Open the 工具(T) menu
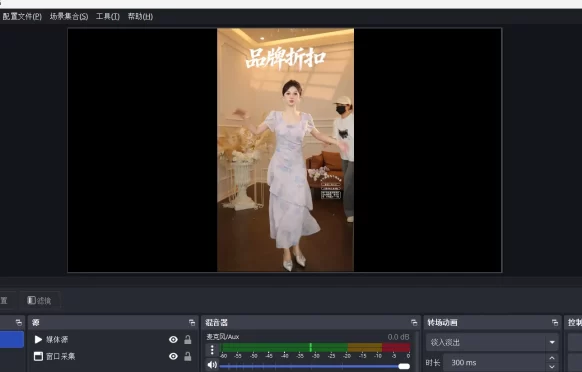 pos(108,16)
